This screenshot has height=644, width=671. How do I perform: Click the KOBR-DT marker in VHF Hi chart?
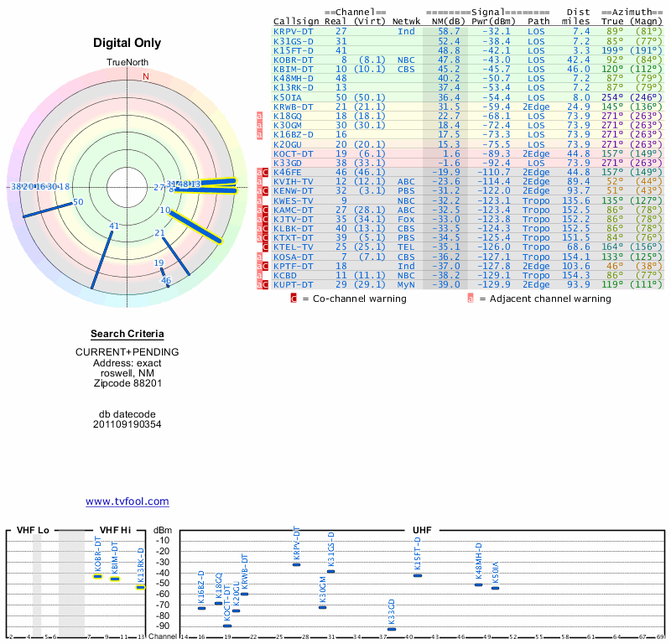[x=97, y=576]
